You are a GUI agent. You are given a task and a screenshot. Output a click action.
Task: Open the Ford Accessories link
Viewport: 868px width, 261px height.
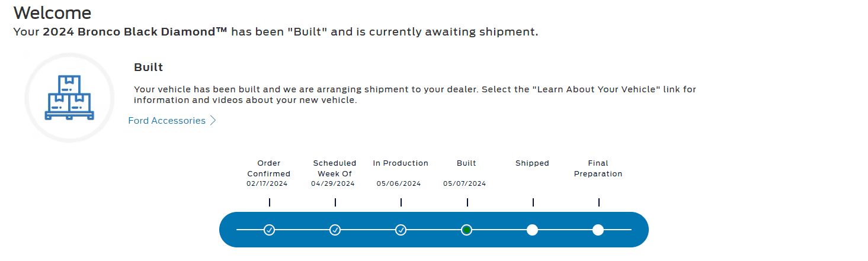pos(167,121)
